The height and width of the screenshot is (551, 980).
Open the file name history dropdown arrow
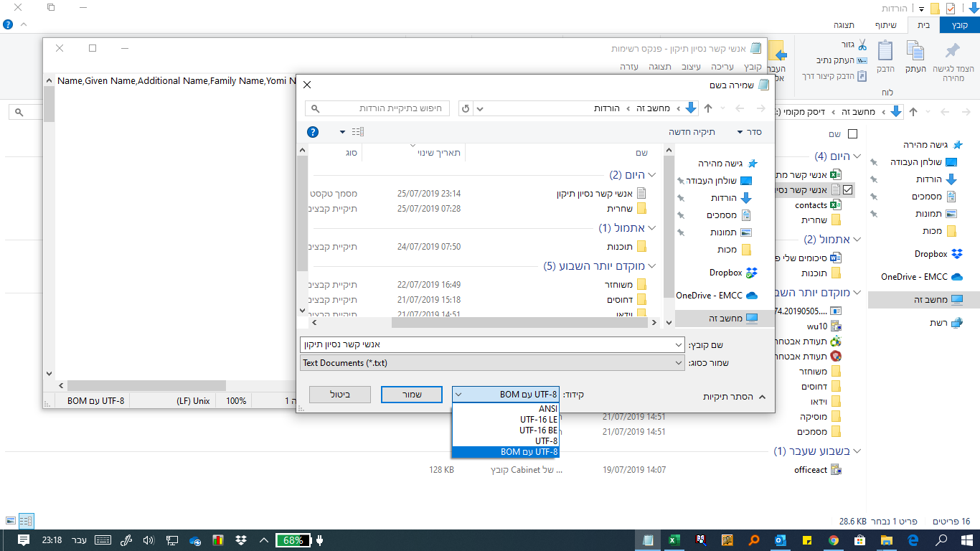coord(679,345)
